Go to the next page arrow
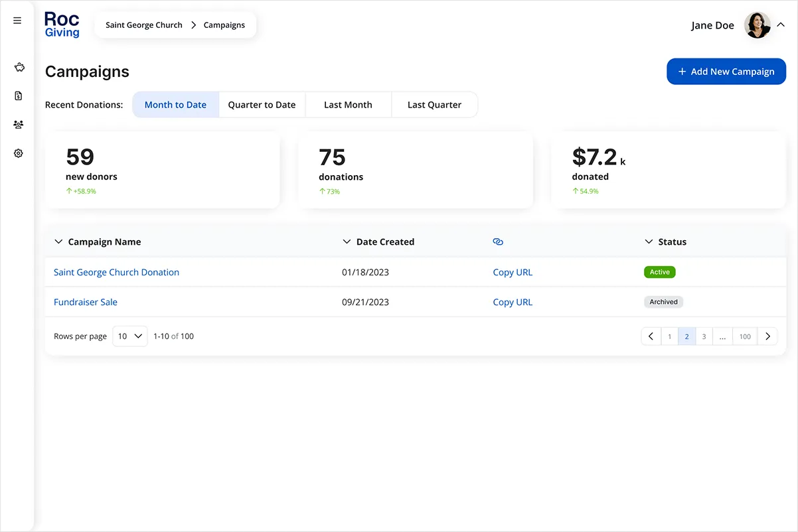 pyautogui.click(x=767, y=336)
